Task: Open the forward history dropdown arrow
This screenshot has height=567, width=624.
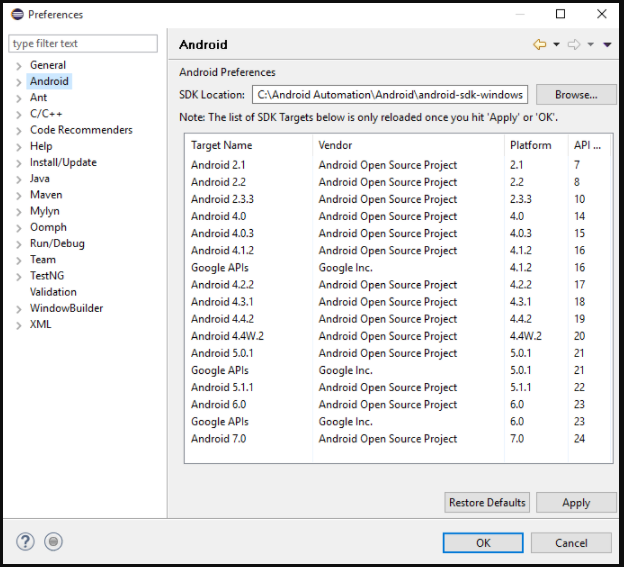Action: point(591,44)
